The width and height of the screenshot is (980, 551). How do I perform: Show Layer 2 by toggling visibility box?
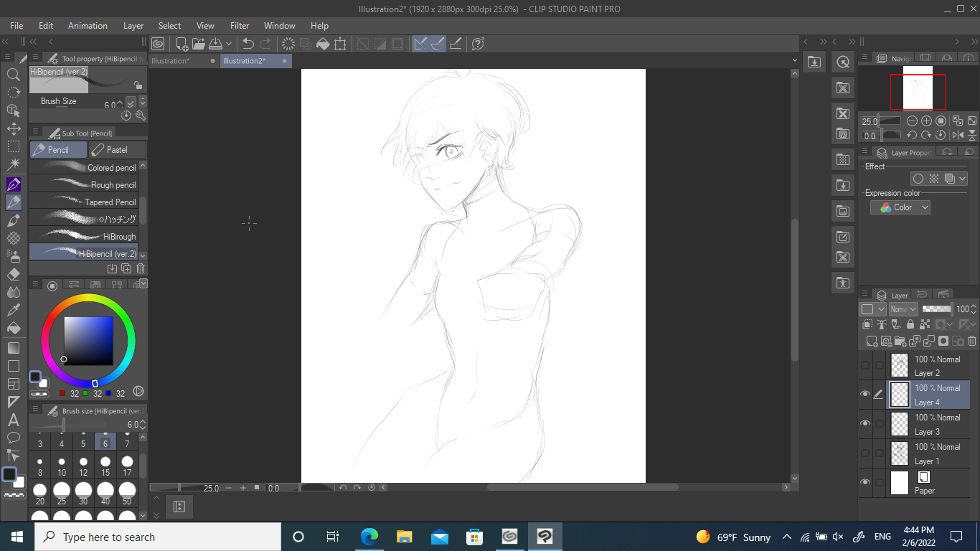pos(865,365)
